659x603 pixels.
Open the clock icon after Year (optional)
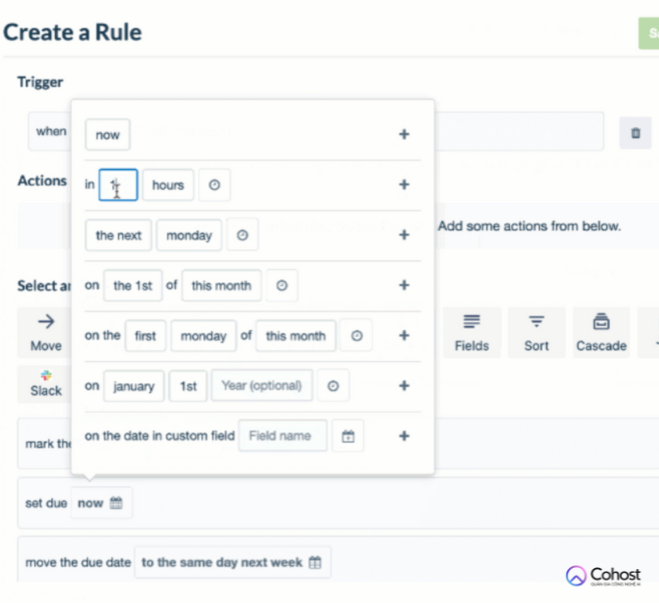pyautogui.click(x=333, y=386)
